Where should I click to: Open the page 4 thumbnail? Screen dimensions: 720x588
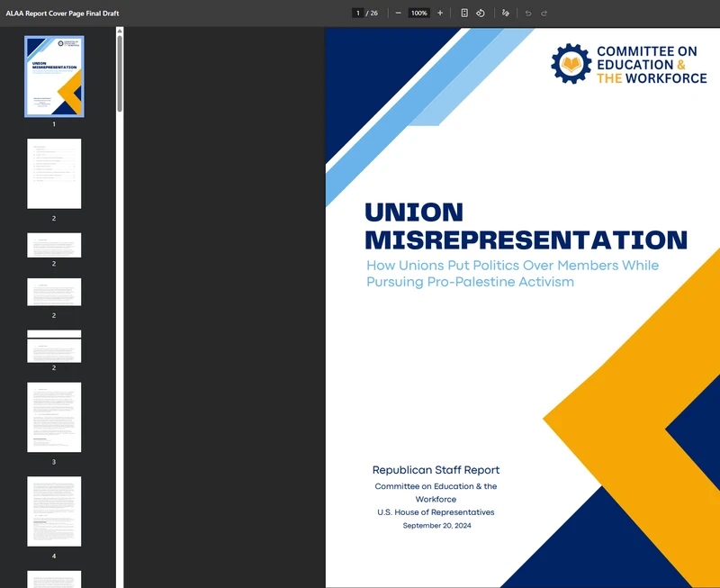[54, 511]
